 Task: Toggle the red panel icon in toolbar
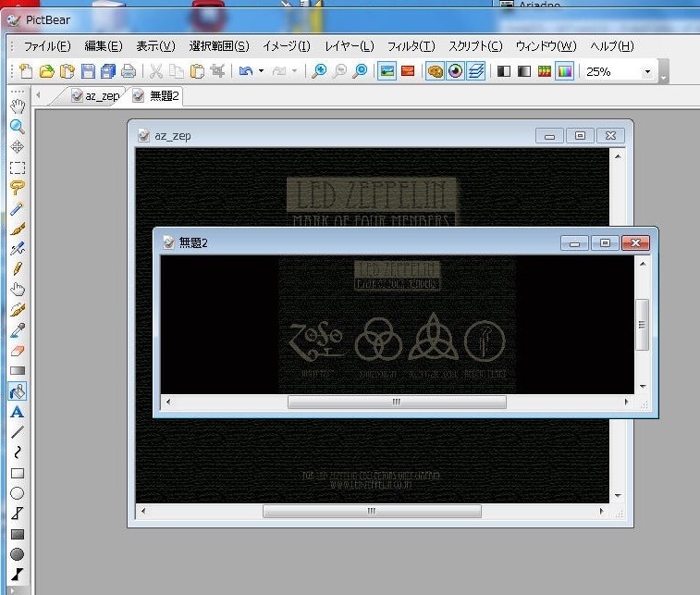click(x=408, y=71)
